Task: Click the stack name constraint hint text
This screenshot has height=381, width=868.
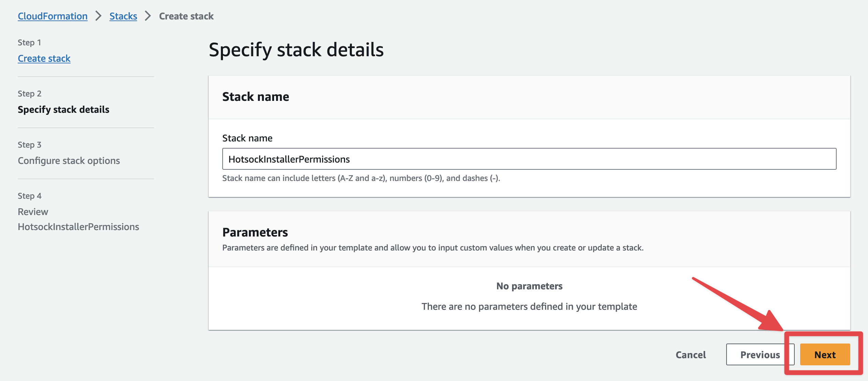Action: (x=361, y=178)
